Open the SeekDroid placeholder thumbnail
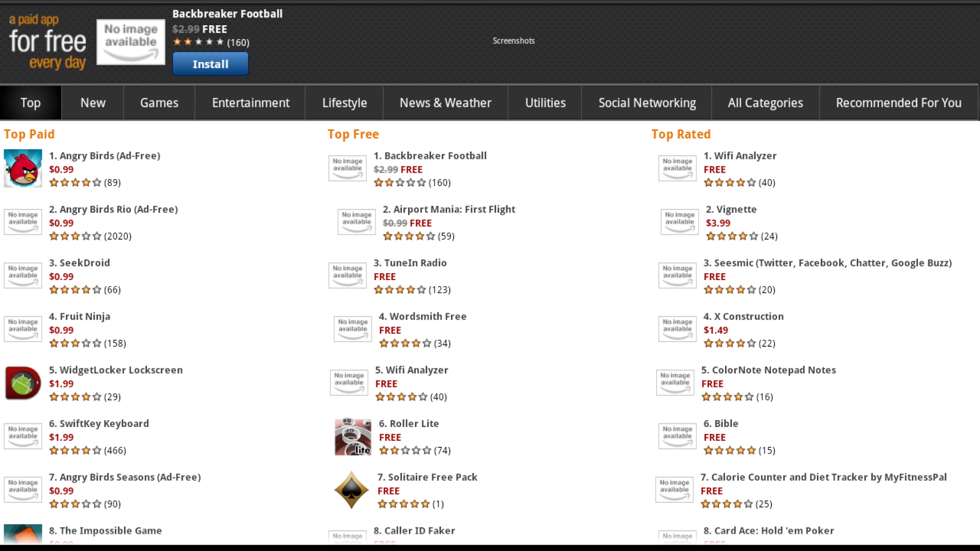 (23, 275)
